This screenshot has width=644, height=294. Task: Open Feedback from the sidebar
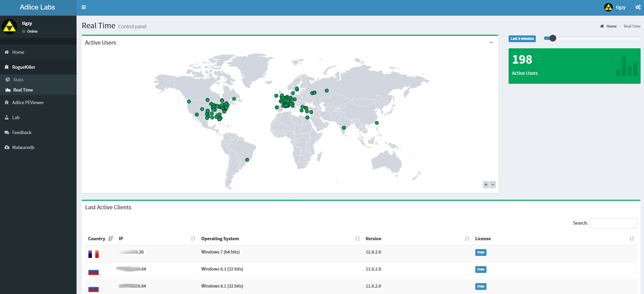(22, 132)
